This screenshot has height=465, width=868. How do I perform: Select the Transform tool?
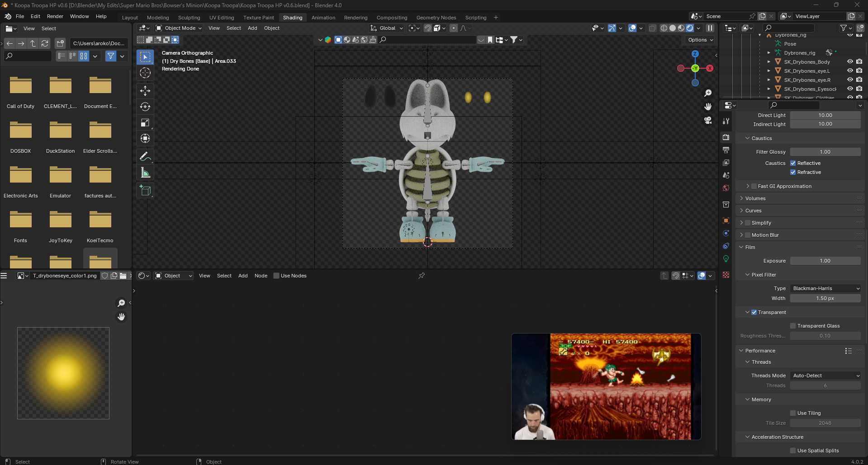[145, 138]
